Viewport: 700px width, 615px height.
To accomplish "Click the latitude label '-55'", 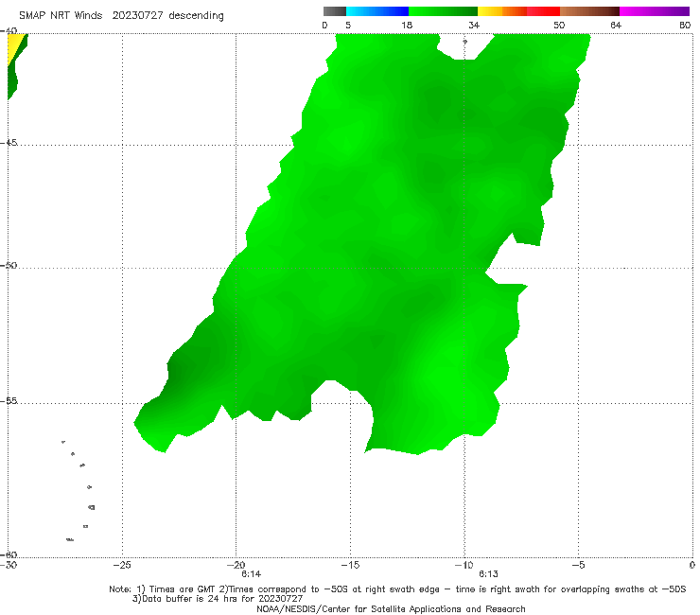I will 9,401.
